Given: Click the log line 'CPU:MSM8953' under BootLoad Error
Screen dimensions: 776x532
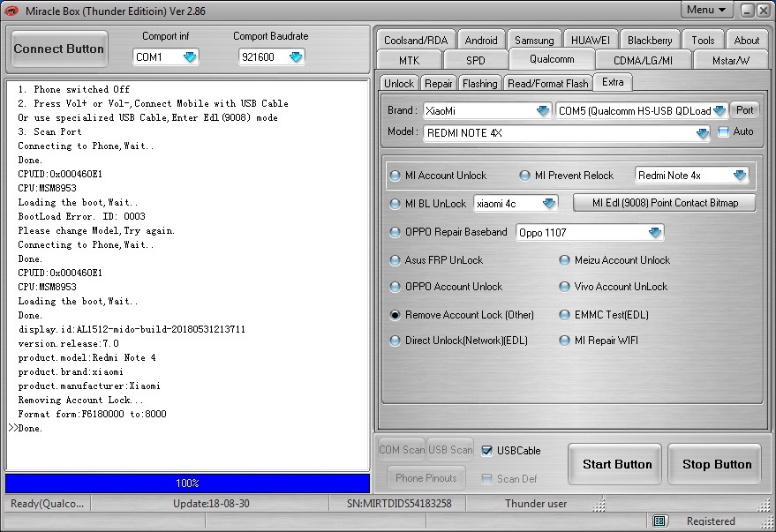Looking at the screenshot, I should (x=47, y=287).
